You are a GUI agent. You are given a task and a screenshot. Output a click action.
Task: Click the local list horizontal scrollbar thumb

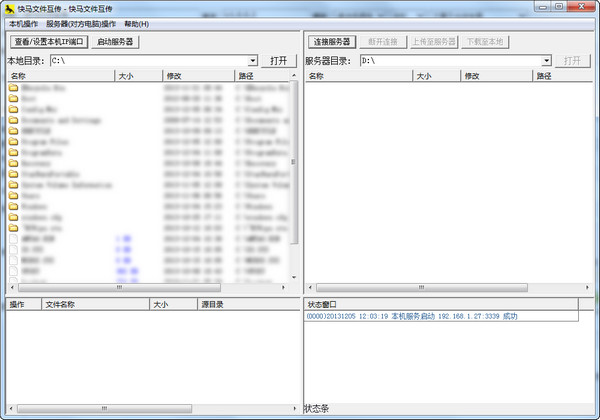tap(119, 287)
